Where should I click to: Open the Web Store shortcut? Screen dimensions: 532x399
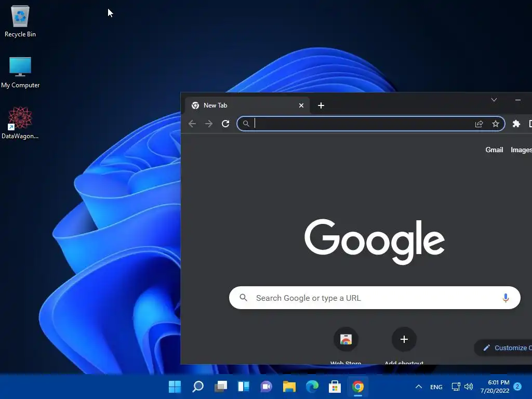[345, 345]
